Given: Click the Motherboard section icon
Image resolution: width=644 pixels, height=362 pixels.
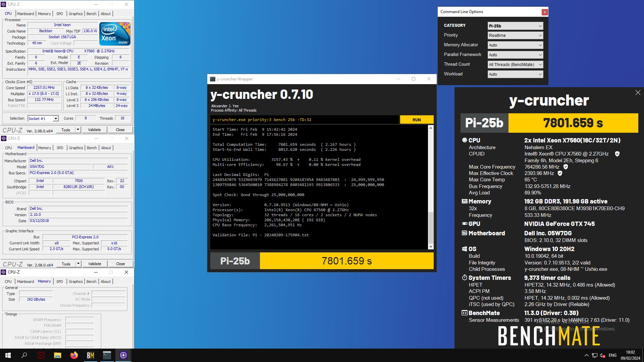Looking at the screenshot, I should click(x=464, y=233).
